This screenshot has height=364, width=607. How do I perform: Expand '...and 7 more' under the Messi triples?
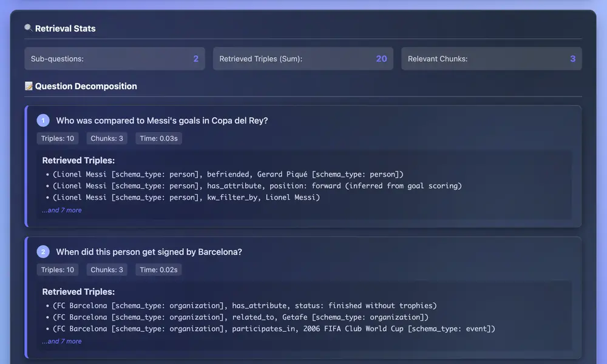pos(61,210)
